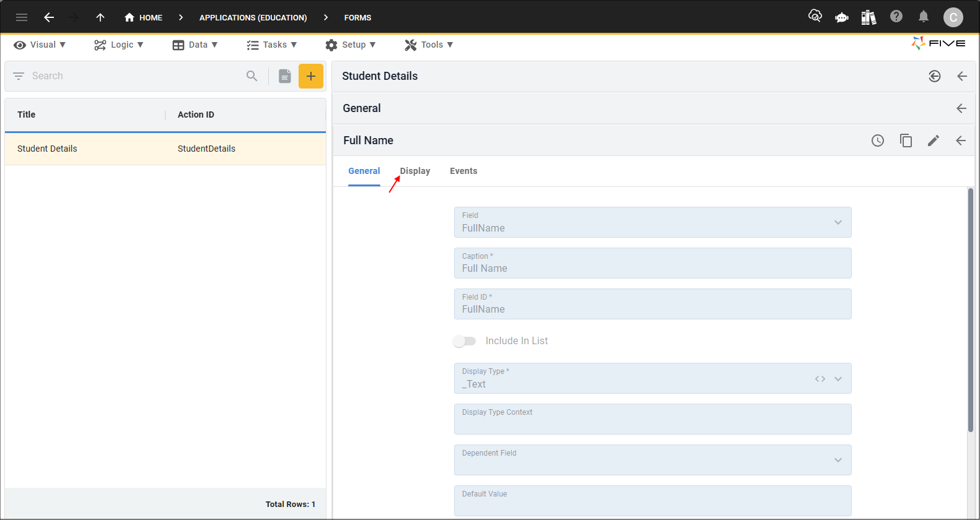Open the history clock icon for Full Name

click(878, 141)
